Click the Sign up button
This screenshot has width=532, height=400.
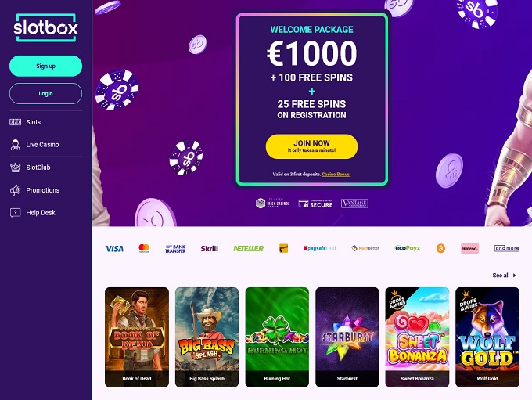[x=46, y=66]
